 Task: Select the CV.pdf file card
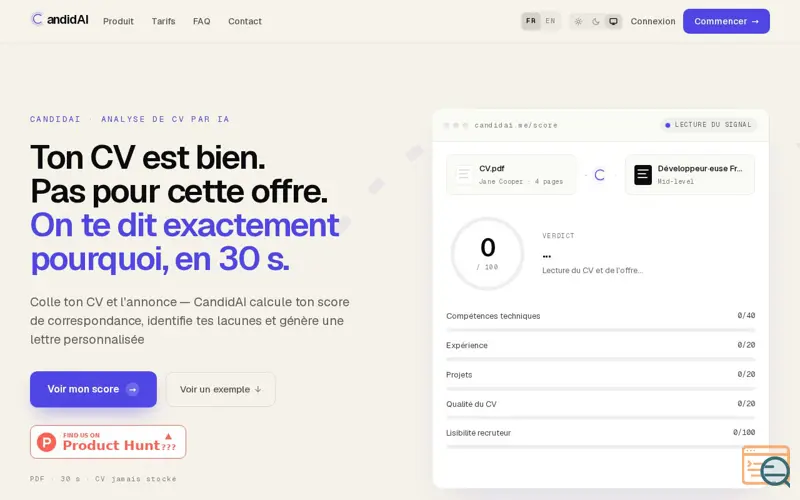(511, 174)
